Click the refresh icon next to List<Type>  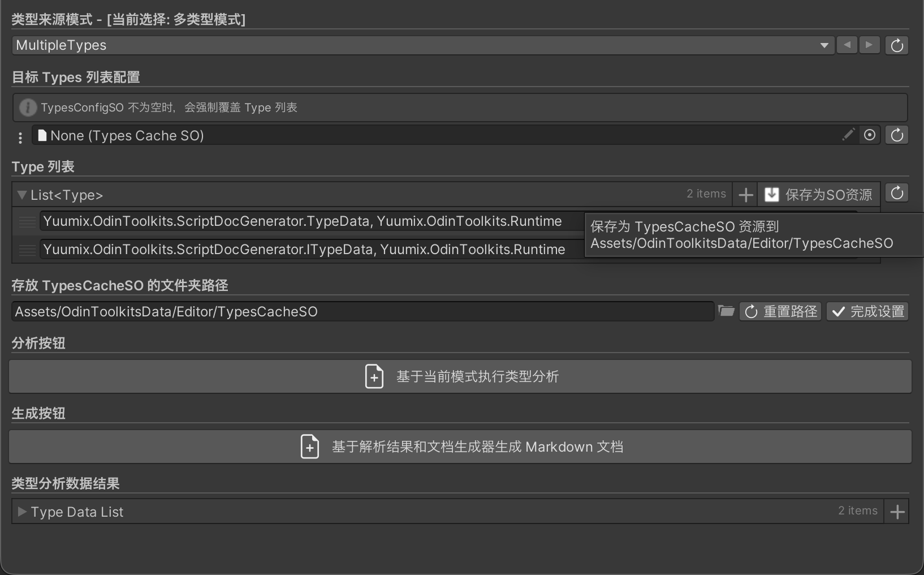[896, 193]
